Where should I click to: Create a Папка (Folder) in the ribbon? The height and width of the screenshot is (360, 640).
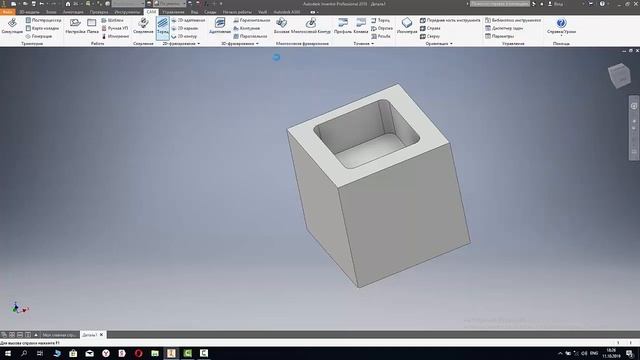point(92,26)
